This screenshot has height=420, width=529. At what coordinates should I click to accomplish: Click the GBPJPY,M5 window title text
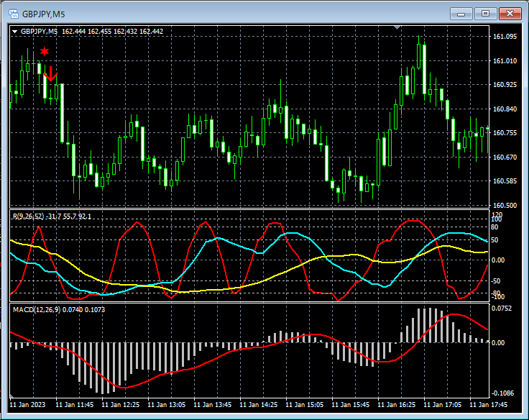pyautogui.click(x=42, y=13)
